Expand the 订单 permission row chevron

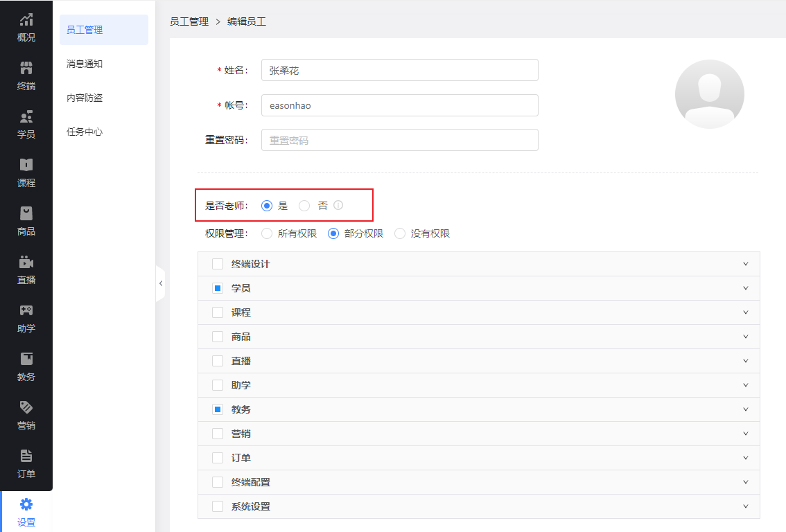tap(745, 458)
